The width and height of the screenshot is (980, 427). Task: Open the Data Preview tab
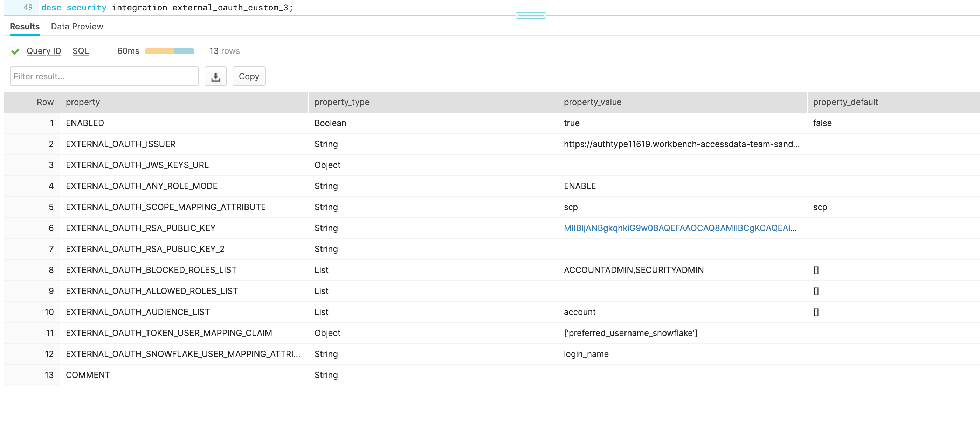(77, 27)
